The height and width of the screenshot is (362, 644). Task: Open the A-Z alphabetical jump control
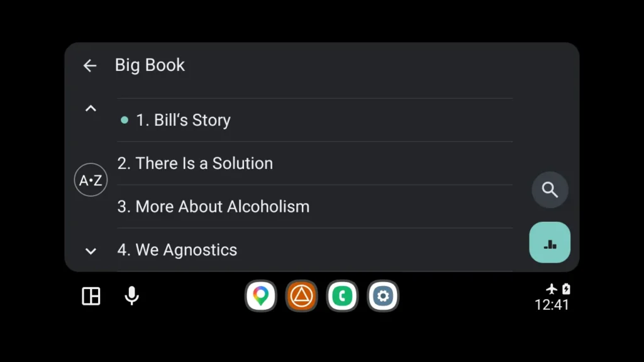[91, 180]
